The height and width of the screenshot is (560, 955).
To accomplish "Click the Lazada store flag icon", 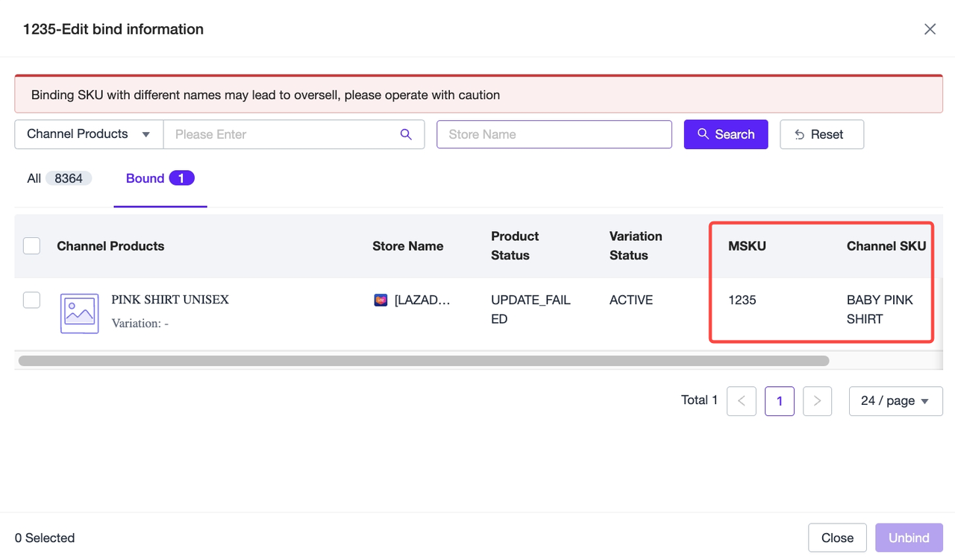I will coord(381,300).
